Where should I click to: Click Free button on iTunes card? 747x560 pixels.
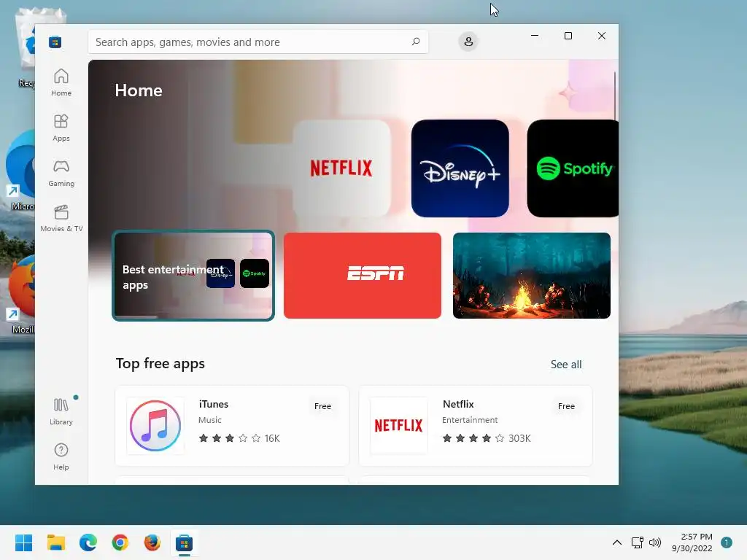(x=322, y=406)
